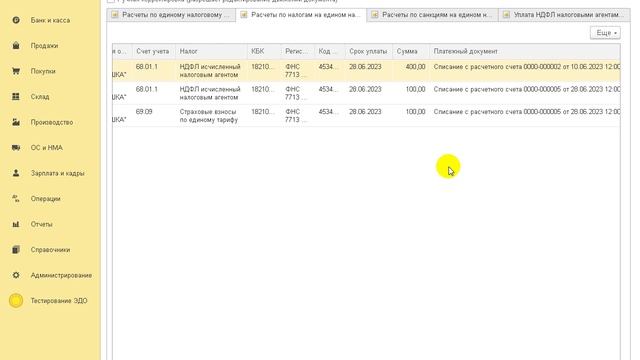Click the Производство factory icon
The width and height of the screenshot is (640, 360).
pos(16,122)
